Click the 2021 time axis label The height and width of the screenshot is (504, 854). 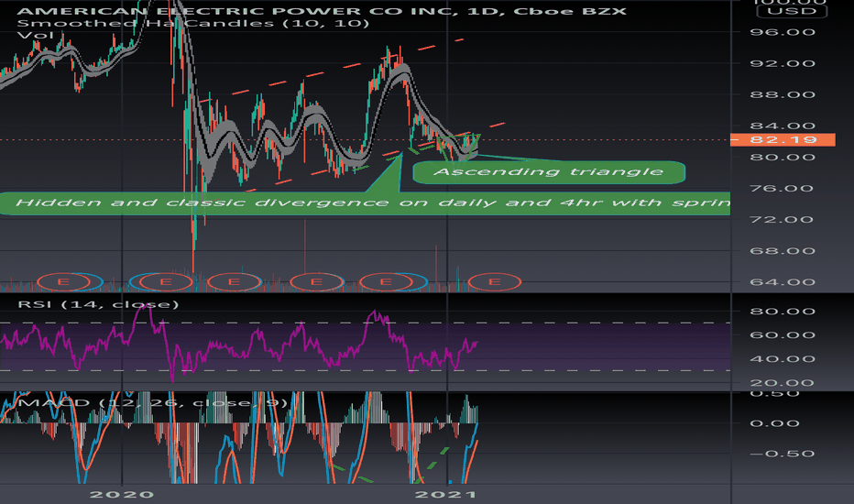(445, 495)
